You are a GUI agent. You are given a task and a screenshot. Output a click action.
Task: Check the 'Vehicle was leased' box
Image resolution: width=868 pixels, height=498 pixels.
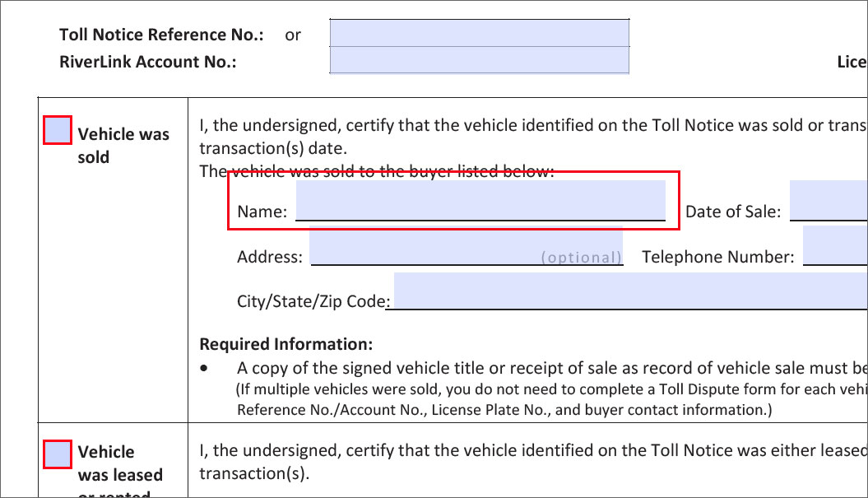tap(58, 454)
